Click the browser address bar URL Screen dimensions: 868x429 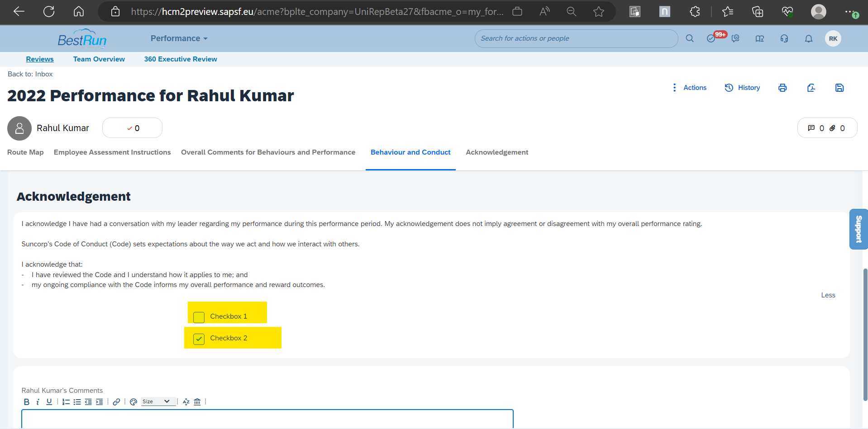click(317, 11)
